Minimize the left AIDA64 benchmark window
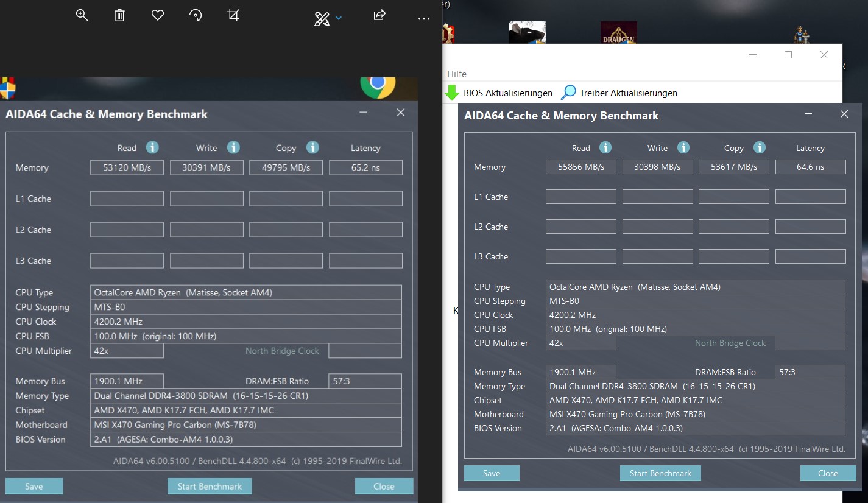The height and width of the screenshot is (503, 868). coord(363,113)
